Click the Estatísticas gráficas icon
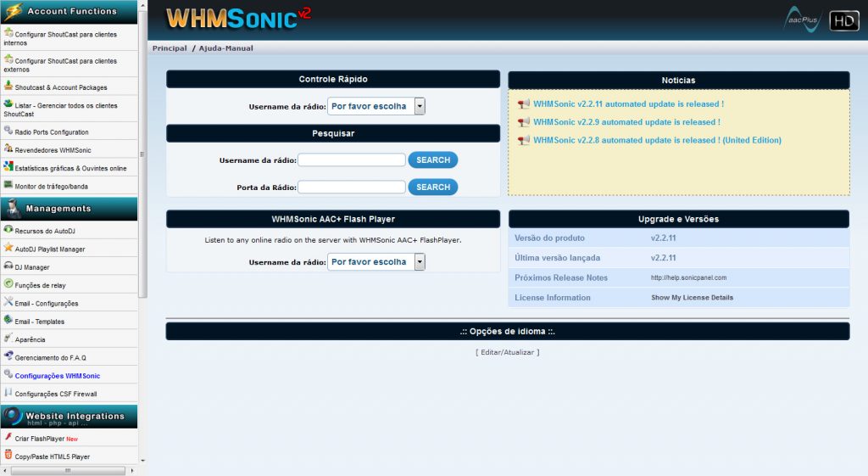Screen dimensions: 868x476 click(8, 167)
